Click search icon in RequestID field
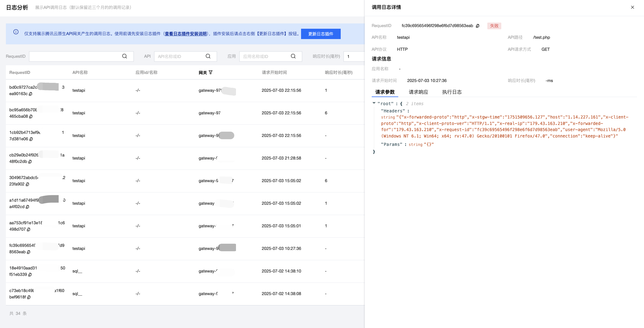The width and height of the screenshot is (644, 328). click(125, 56)
